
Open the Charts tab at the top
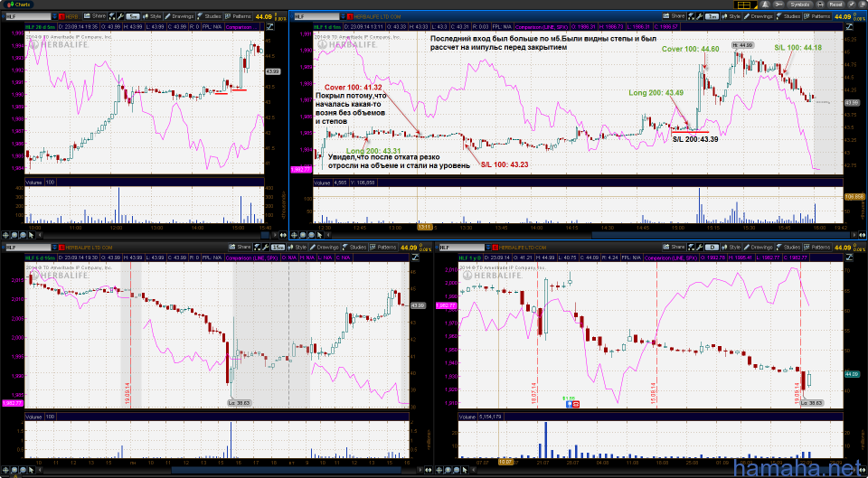pos(17,4)
